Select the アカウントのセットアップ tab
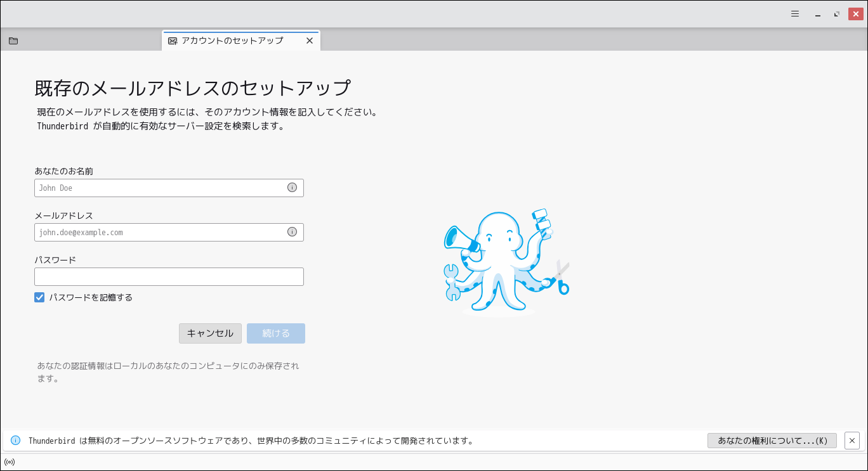 241,41
